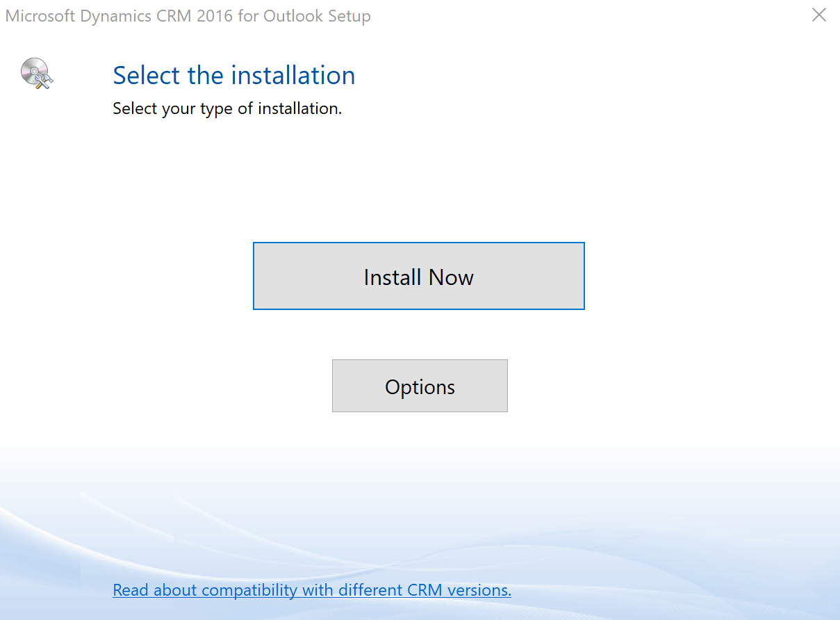Click the "Select your type of installation." text
Viewport: 840px width, 620px height.
click(227, 108)
